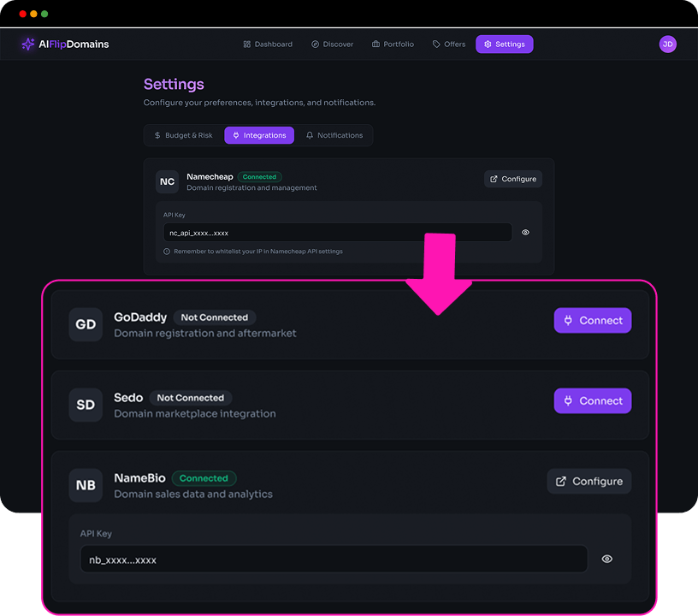698x616 pixels.
Task: Configure the NameBio integration
Action: 589,481
